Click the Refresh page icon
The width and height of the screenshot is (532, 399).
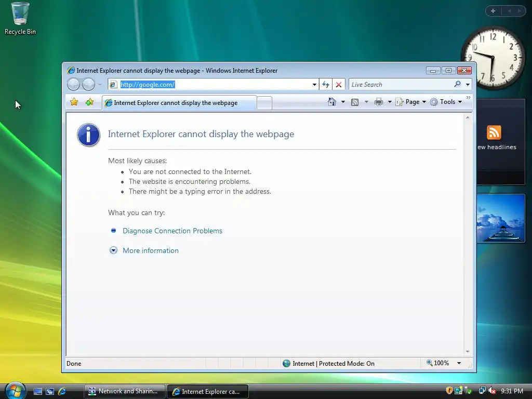point(326,85)
